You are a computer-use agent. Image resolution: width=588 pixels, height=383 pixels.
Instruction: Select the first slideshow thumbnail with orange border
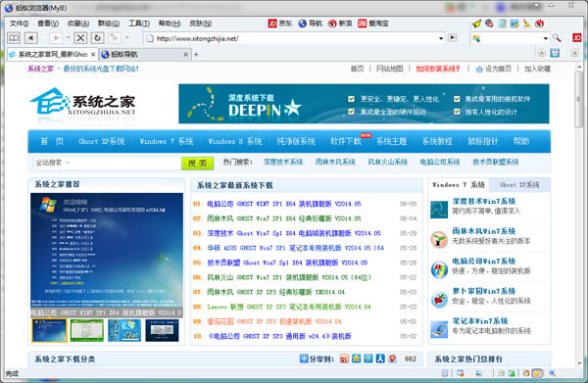(x=50, y=330)
